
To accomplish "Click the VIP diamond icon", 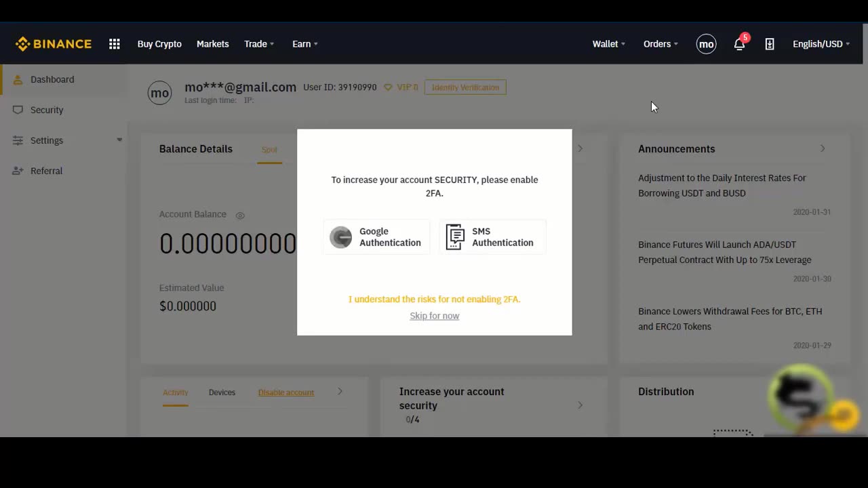I will pos(388,87).
